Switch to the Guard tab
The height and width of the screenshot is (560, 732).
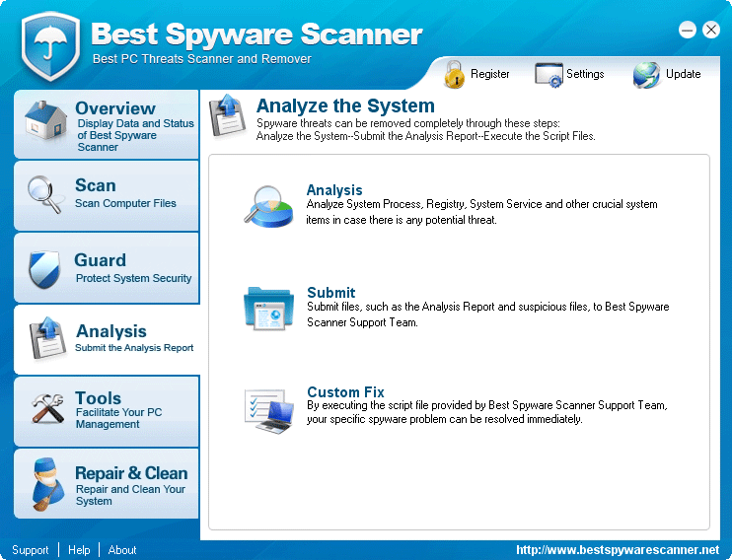[x=107, y=268]
